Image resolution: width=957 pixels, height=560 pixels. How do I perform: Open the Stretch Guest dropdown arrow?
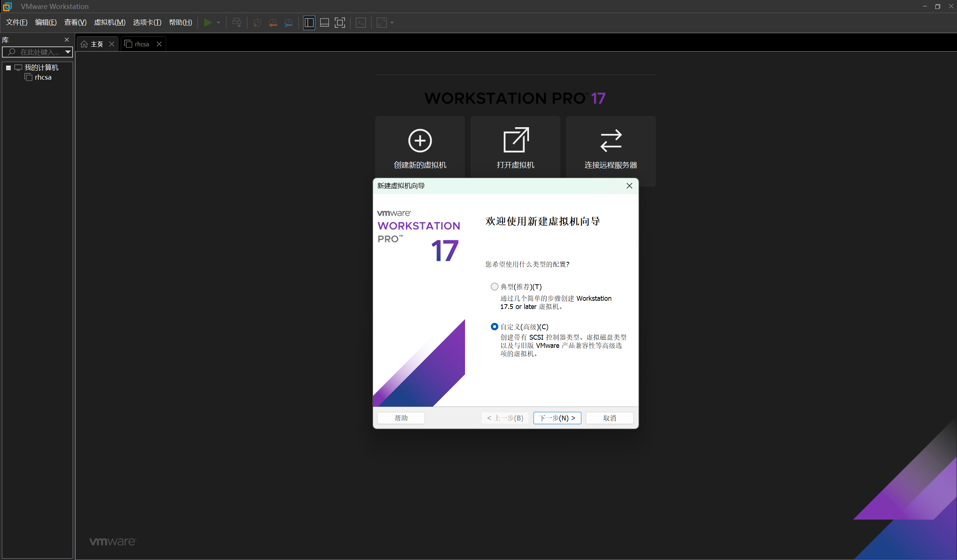click(x=392, y=23)
